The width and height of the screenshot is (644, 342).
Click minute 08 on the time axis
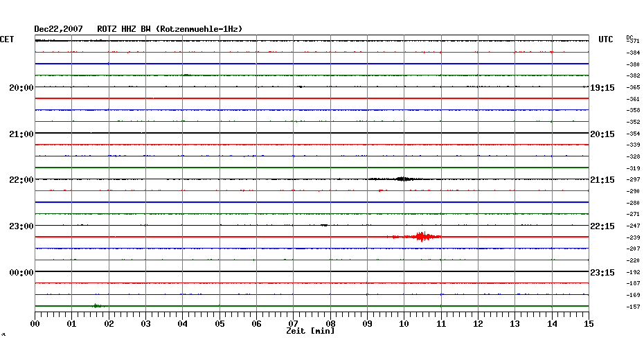coord(330,323)
